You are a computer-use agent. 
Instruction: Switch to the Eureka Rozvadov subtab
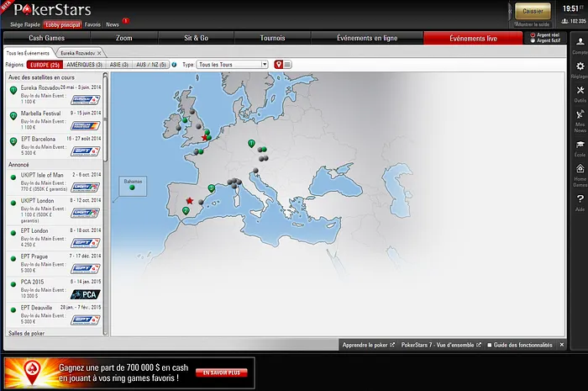coord(77,53)
